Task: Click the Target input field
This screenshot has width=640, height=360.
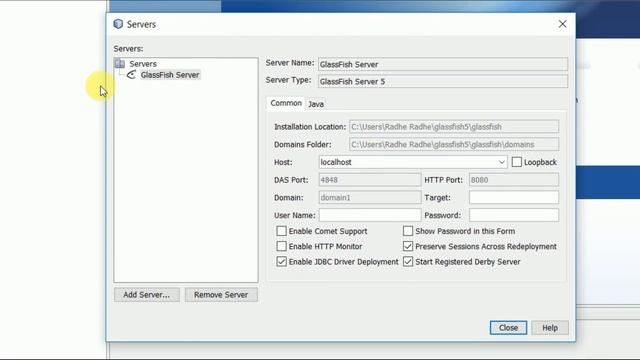Action: coord(514,198)
